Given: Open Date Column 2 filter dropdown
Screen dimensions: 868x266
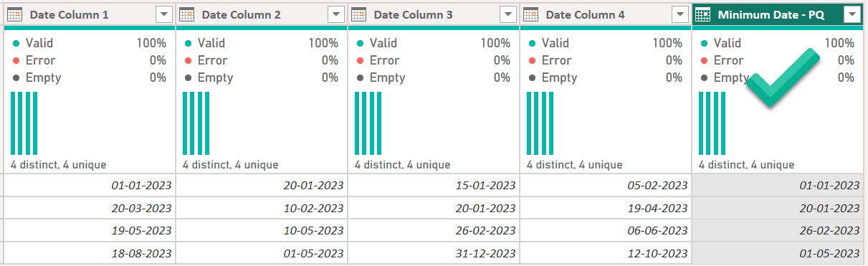Looking at the screenshot, I should pos(335,14).
